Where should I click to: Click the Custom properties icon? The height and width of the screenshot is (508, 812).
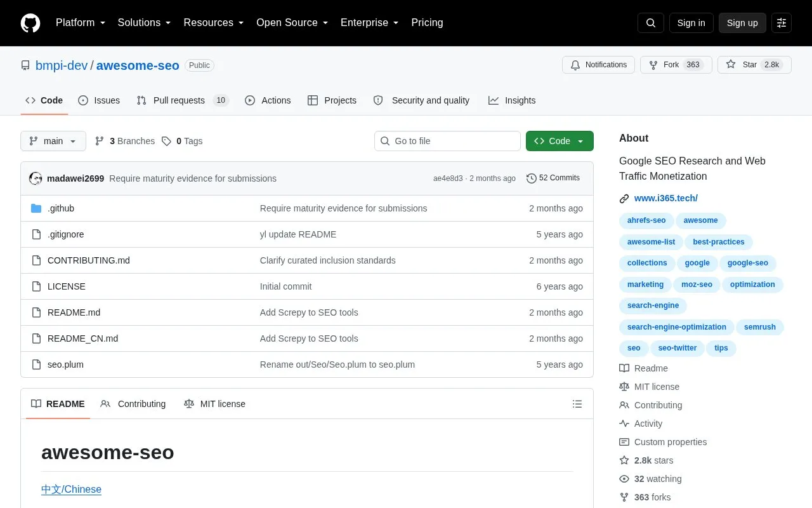pos(624,442)
